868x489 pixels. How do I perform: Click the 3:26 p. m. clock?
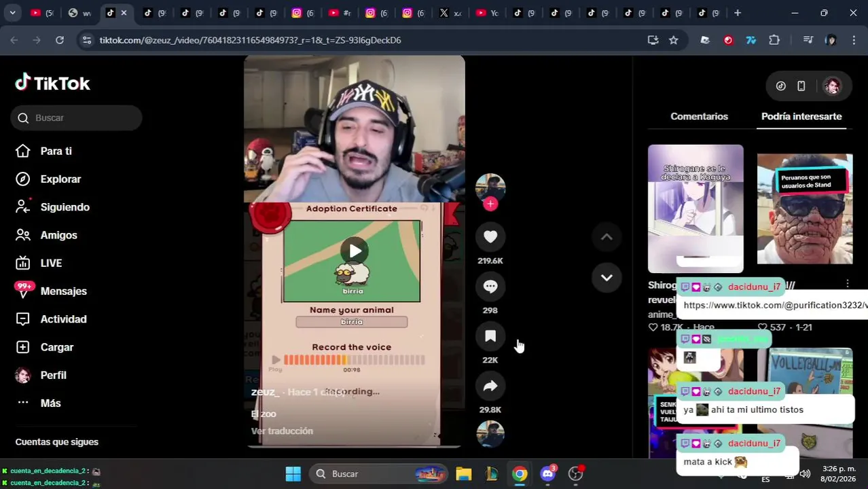(x=838, y=469)
